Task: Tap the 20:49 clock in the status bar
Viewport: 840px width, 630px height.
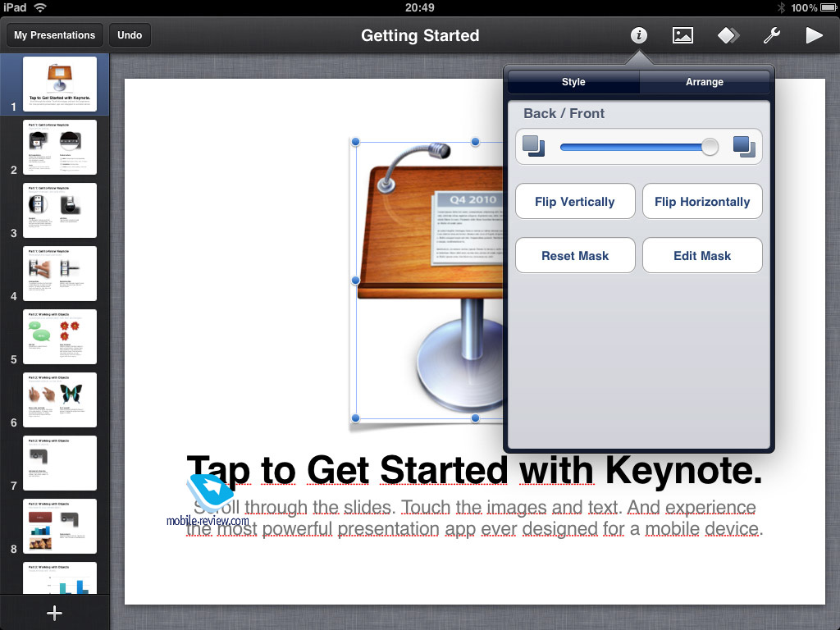Action: pos(419,7)
